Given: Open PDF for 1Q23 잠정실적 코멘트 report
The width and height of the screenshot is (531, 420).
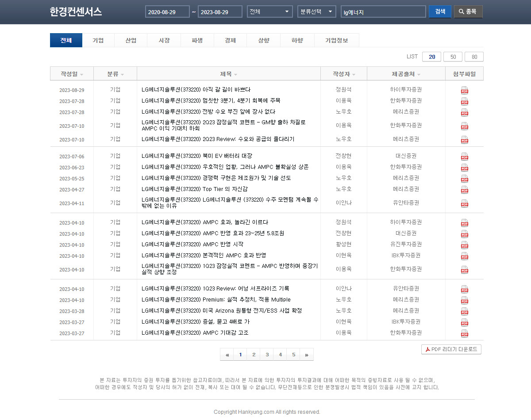Looking at the screenshot, I should [x=464, y=270].
